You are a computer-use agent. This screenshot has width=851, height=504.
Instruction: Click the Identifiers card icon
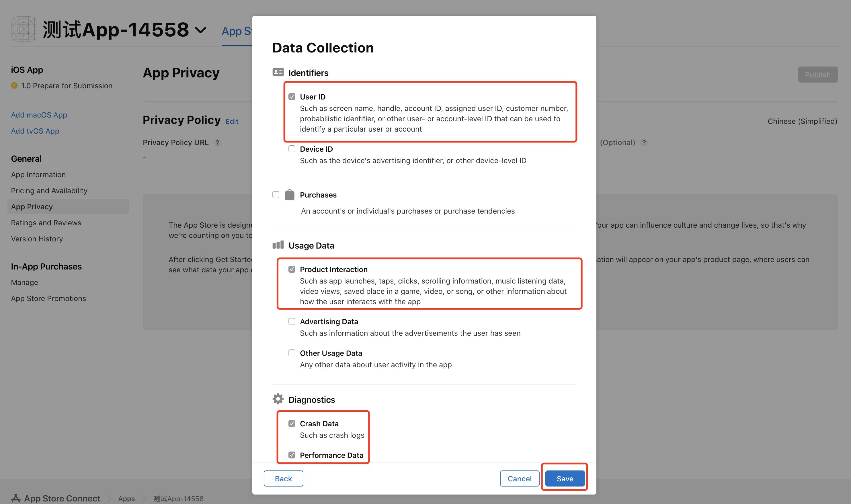point(278,72)
